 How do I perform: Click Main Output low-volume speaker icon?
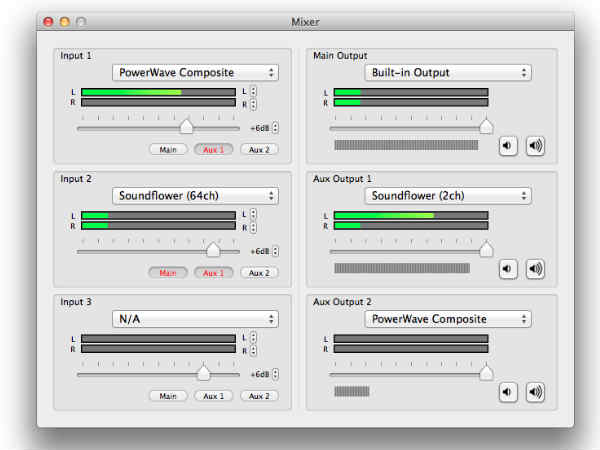coord(509,146)
